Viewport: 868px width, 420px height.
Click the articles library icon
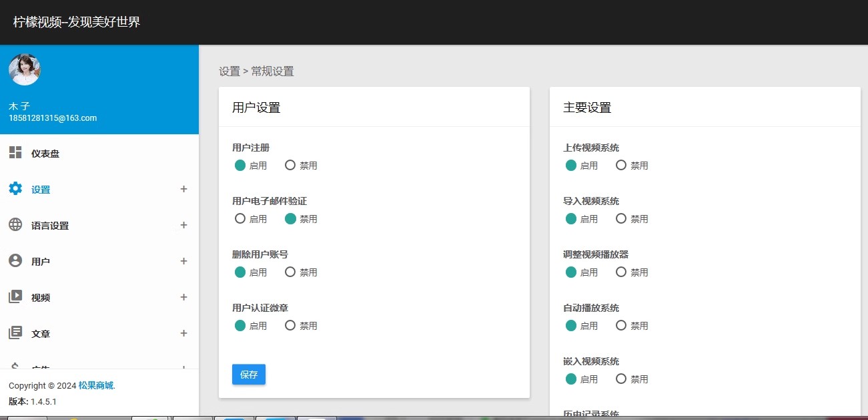[x=15, y=333]
